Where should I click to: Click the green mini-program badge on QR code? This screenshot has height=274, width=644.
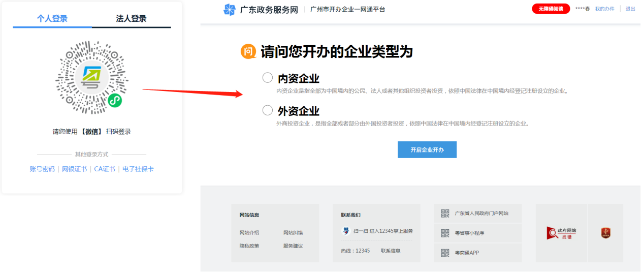pos(115,101)
